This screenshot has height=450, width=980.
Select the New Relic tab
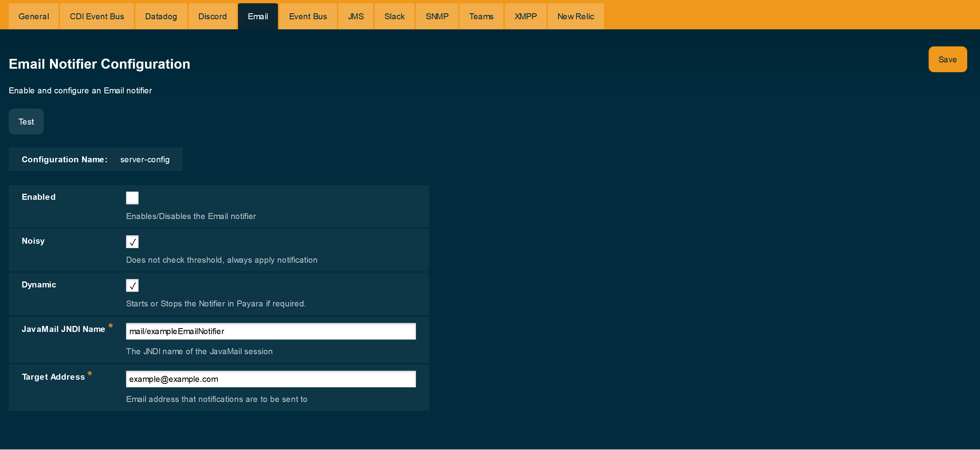click(576, 16)
